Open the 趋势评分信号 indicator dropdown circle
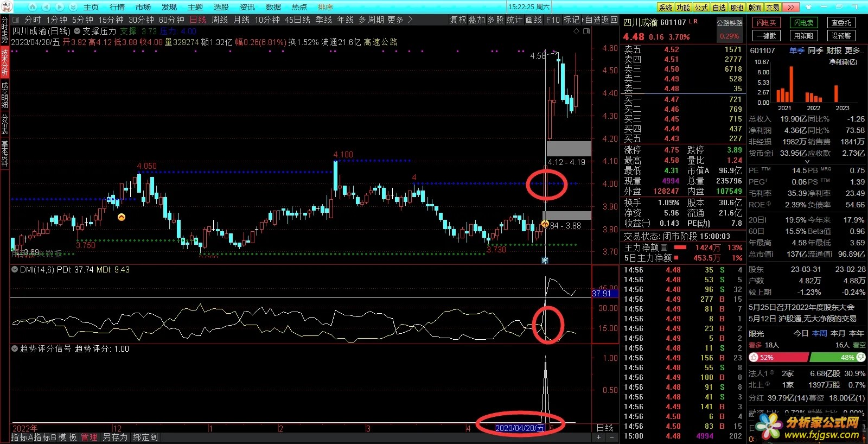This screenshot has width=868, height=444. coord(15,349)
